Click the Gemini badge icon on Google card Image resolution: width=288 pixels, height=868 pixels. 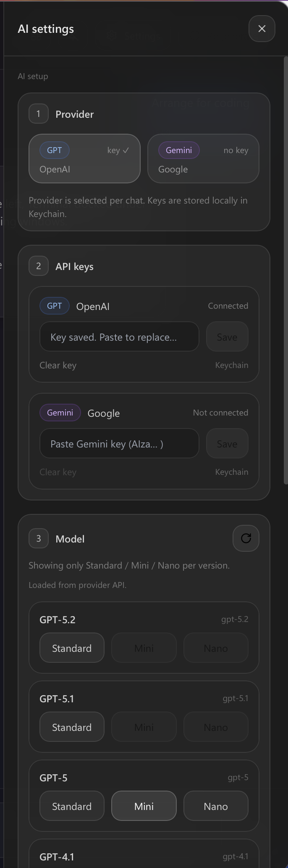[x=178, y=150]
